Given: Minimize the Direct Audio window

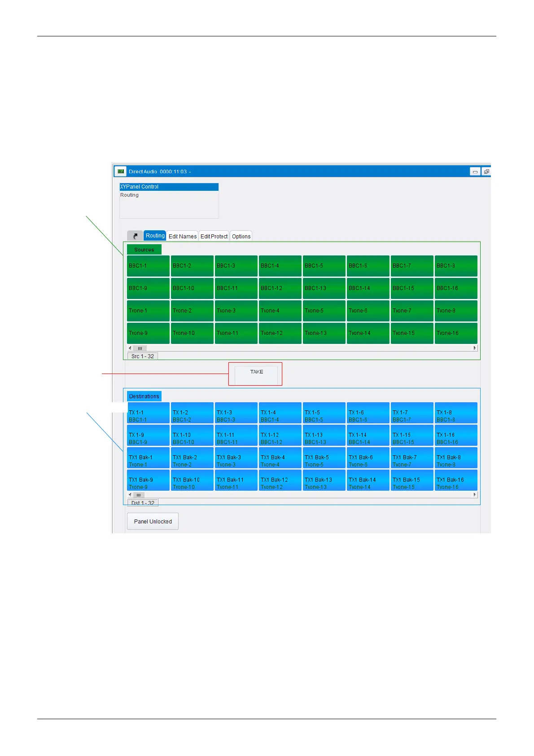Looking at the screenshot, I should (x=475, y=171).
